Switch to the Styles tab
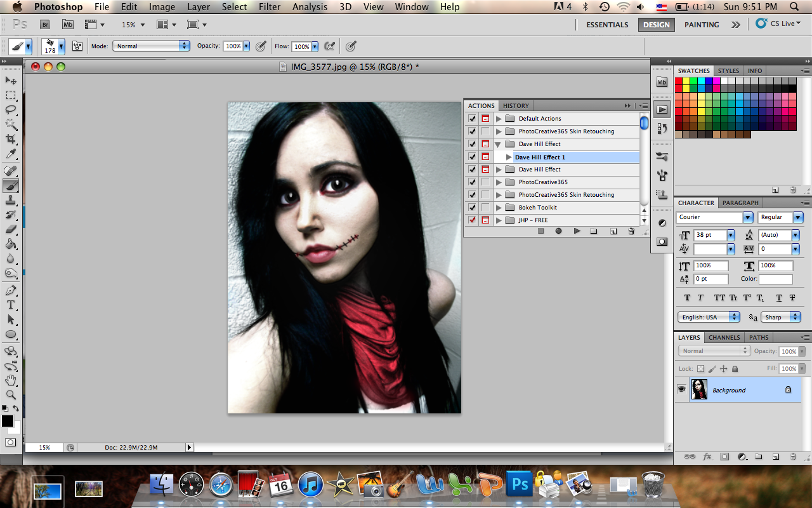 (x=728, y=70)
